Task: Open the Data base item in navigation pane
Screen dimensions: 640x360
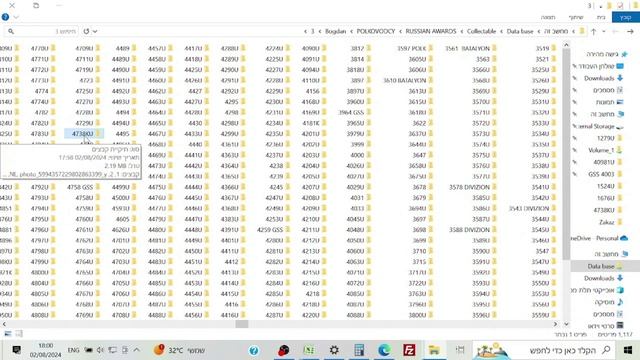Action: [605, 266]
